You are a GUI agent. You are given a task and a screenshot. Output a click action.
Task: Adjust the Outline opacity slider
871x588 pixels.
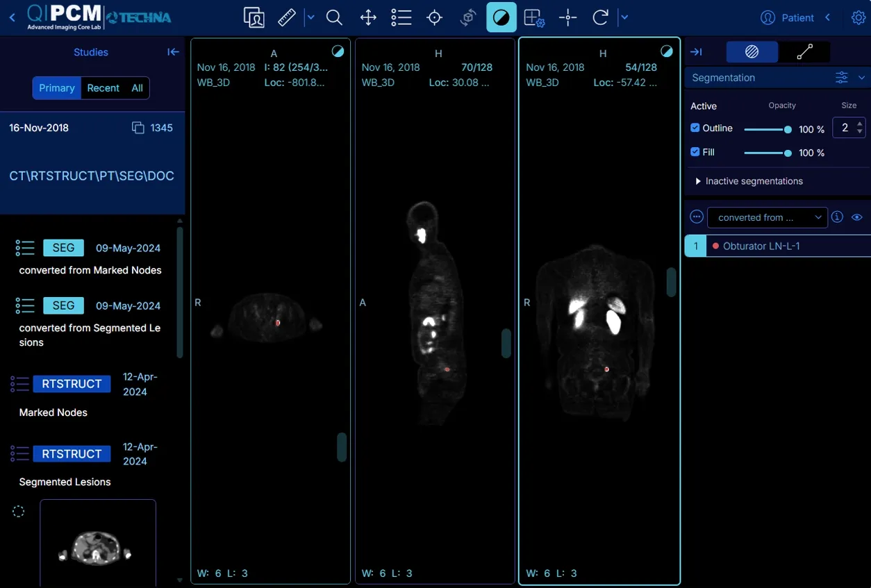tap(768, 129)
